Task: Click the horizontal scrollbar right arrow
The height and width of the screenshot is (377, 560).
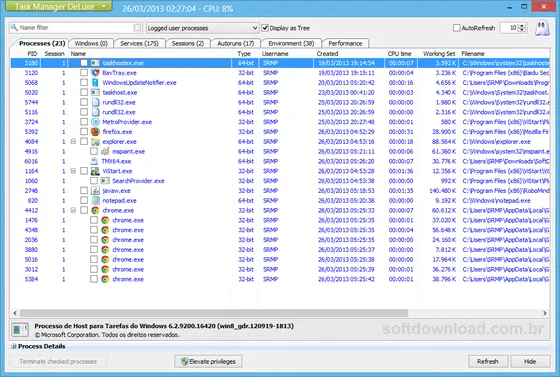Action: (545, 313)
